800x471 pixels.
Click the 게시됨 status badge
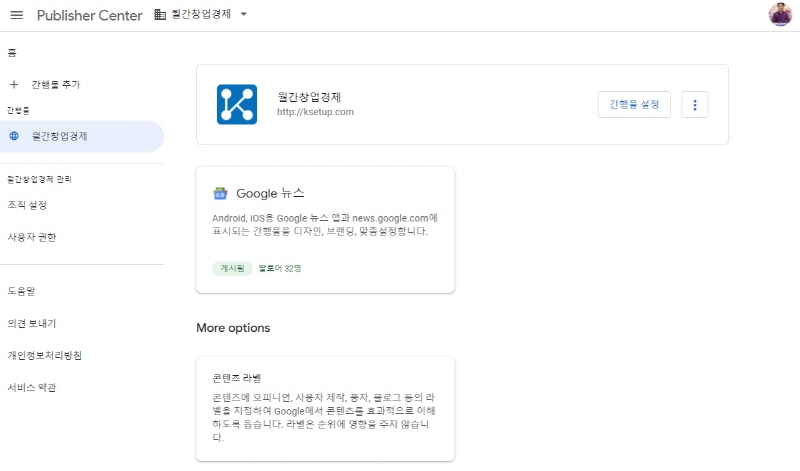coord(233,268)
